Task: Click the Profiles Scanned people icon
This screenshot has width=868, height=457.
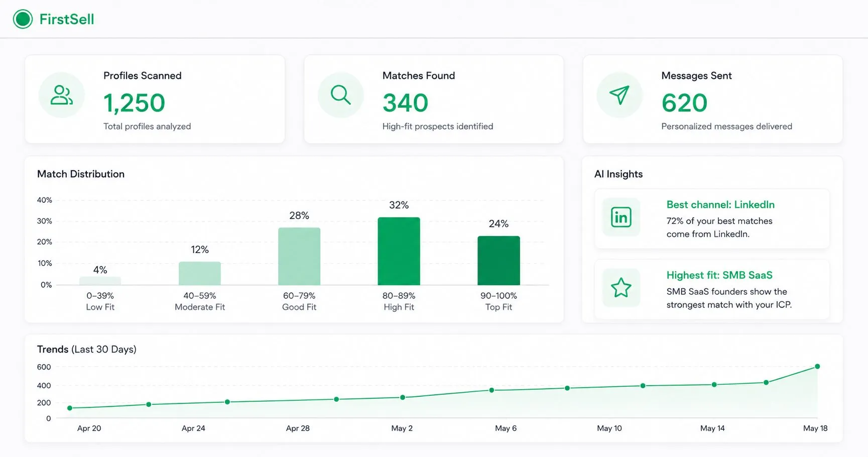Action: pyautogui.click(x=62, y=95)
